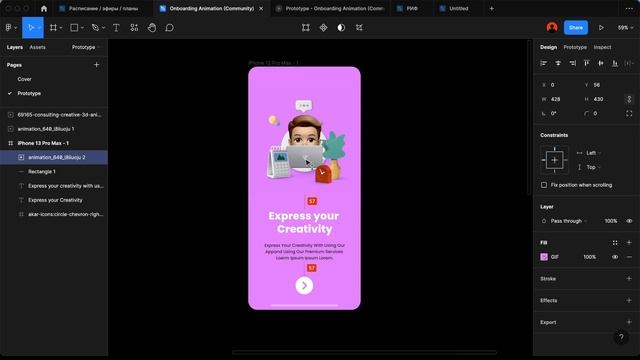Viewport: 640px width, 360px height.
Task: Select the Pen tool
Action: click(x=95, y=28)
